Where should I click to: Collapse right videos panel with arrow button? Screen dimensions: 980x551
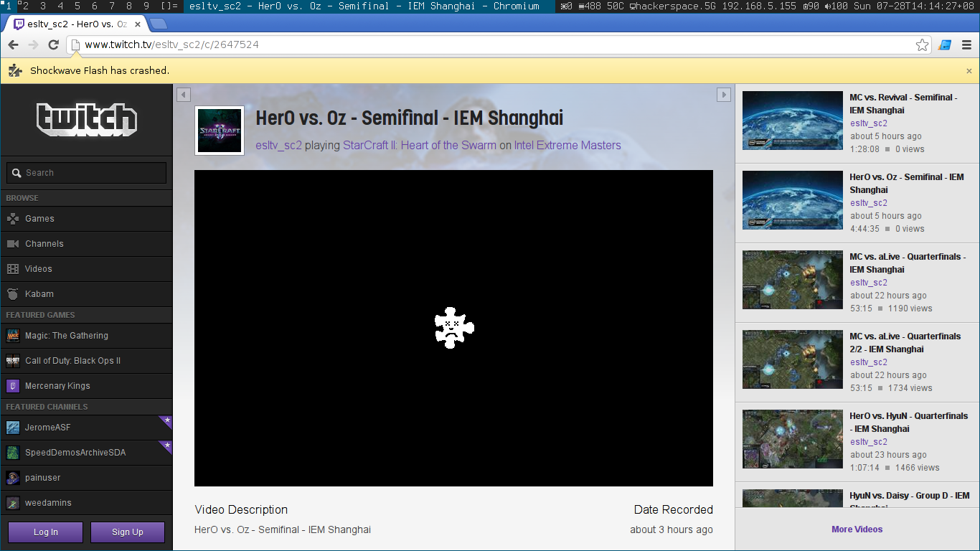click(x=724, y=95)
